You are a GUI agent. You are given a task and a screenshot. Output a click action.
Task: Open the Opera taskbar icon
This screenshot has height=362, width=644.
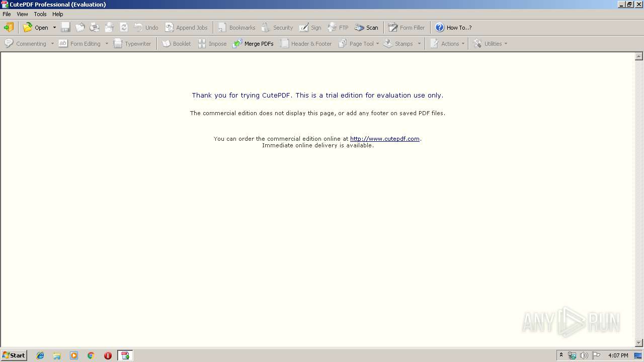(108, 355)
